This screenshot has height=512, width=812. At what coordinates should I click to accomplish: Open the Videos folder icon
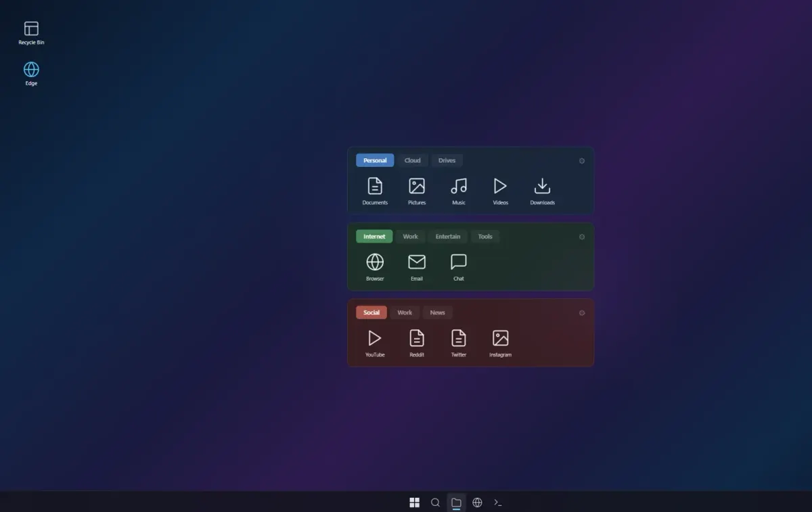[500, 191]
